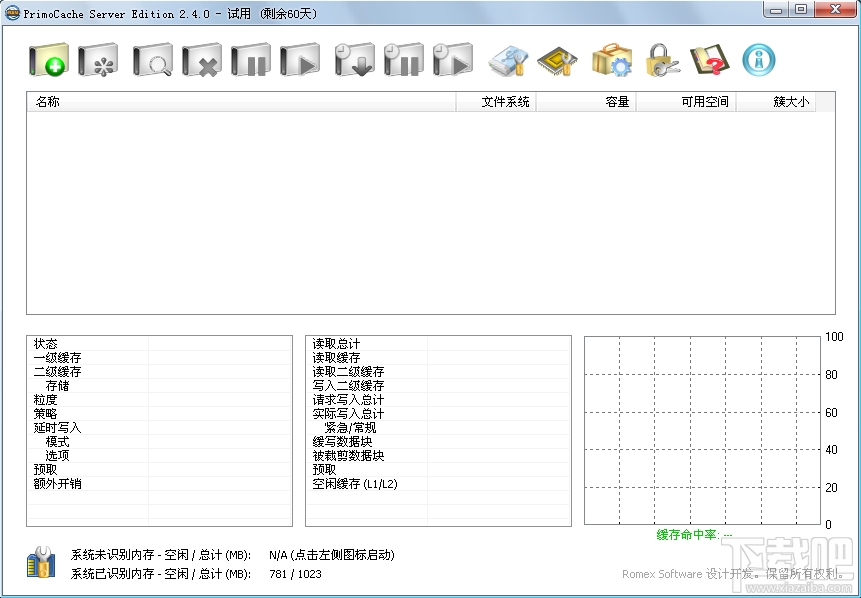Open the license lock and keys icon
Viewport: 861px width, 598px height.
tap(662, 59)
